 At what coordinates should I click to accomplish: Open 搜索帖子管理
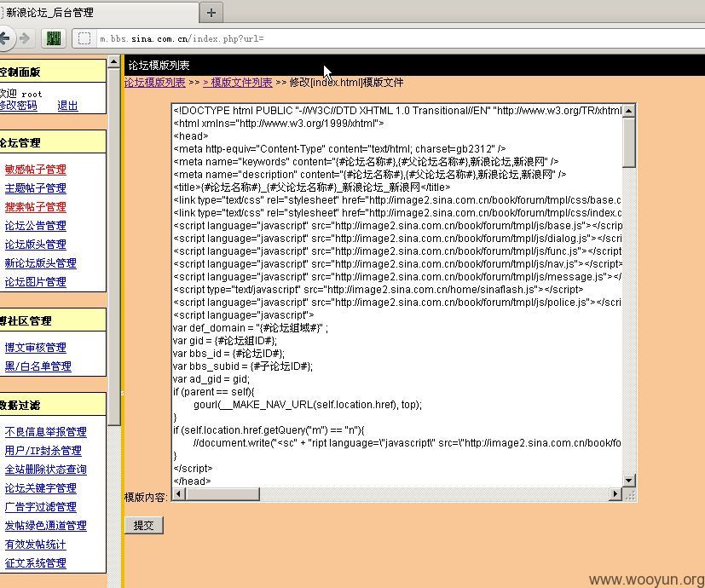[x=36, y=207]
